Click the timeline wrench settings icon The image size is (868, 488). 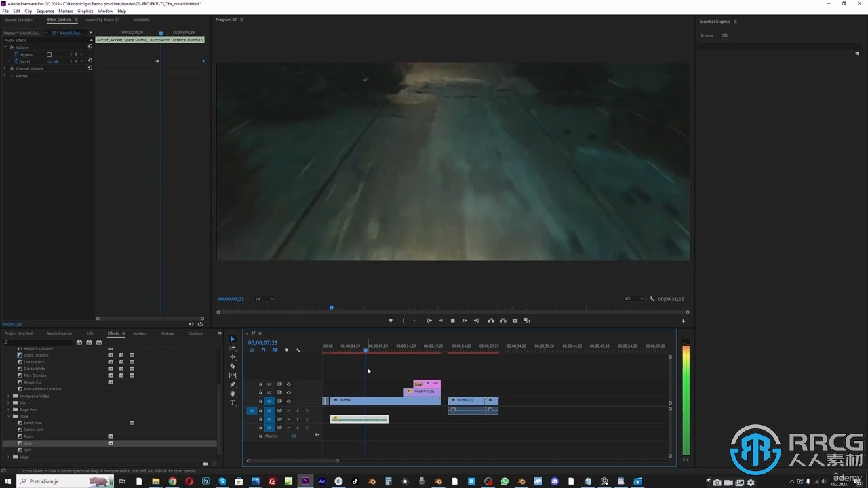[298, 350]
